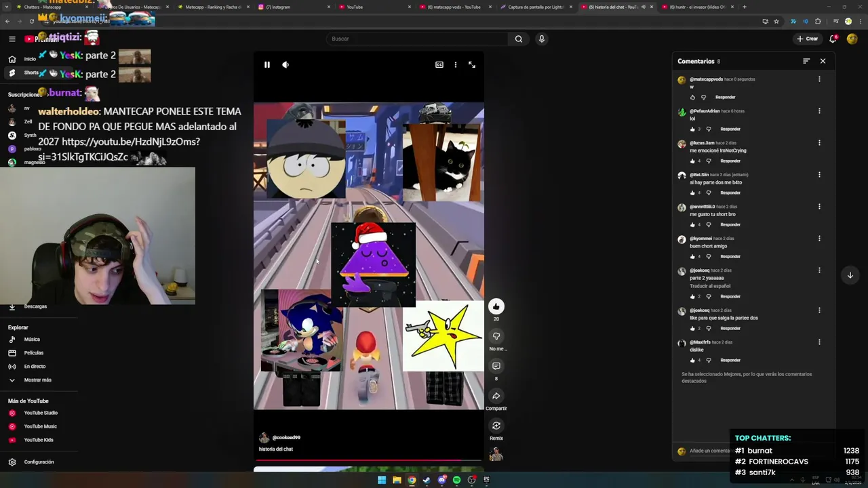
Task: Reply to @BeLSiin's comment
Action: tap(730, 192)
